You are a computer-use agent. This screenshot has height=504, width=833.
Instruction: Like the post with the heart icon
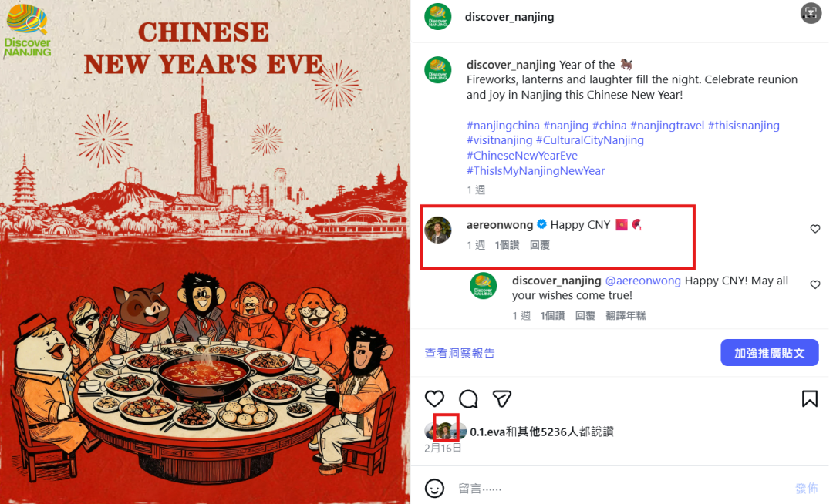(x=434, y=398)
